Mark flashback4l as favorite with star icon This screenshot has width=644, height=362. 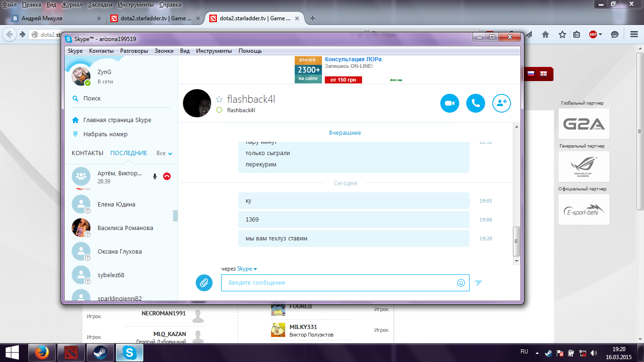(x=219, y=99)
